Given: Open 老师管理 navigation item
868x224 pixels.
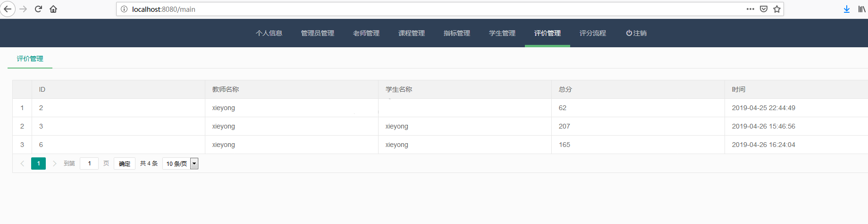Looking at the screenshot, I should (x=366, y=33).
